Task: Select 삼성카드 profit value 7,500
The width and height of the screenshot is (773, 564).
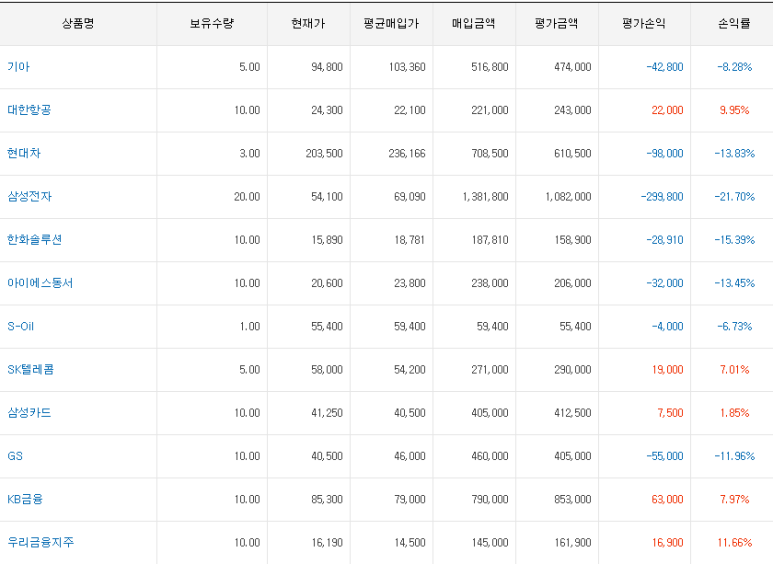Action: pos(670,413)
